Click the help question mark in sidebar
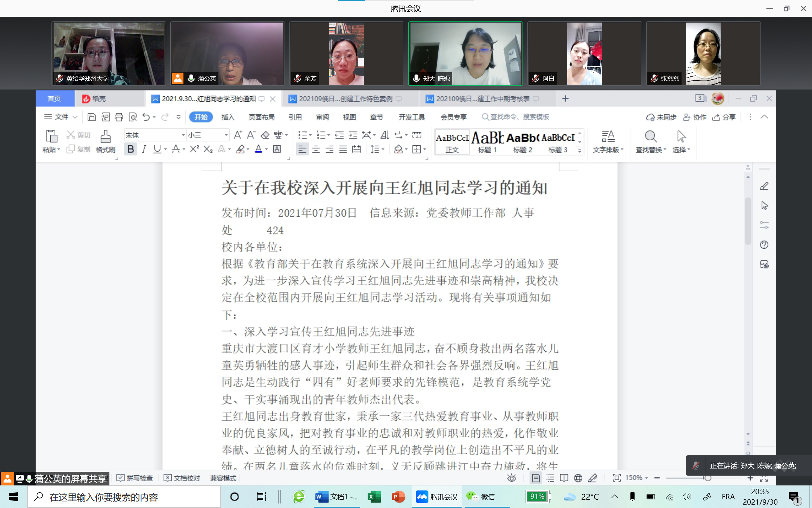Screen dimensions: 812x508 click(764, 245)
